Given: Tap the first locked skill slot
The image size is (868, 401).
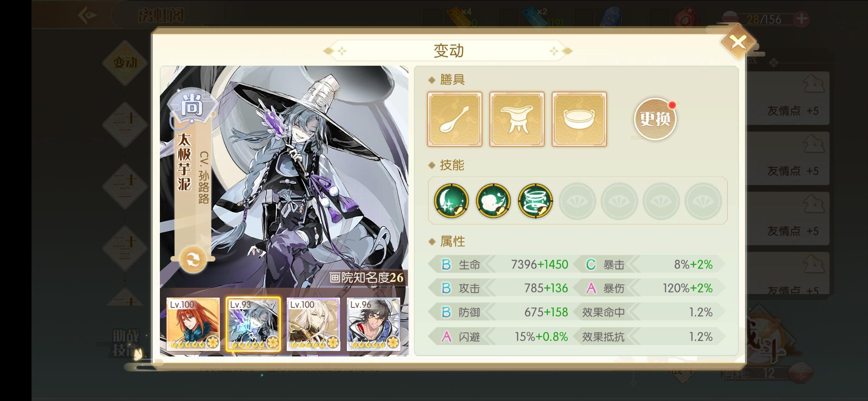Looking at the screenshot, I should click(x=578, y=201).
